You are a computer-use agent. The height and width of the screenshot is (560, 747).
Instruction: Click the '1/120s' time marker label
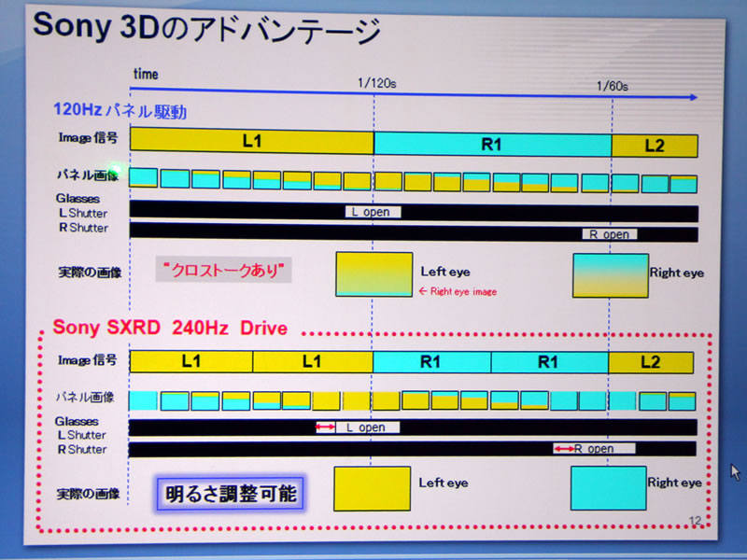pyautogui.click(x=377, y=83)
